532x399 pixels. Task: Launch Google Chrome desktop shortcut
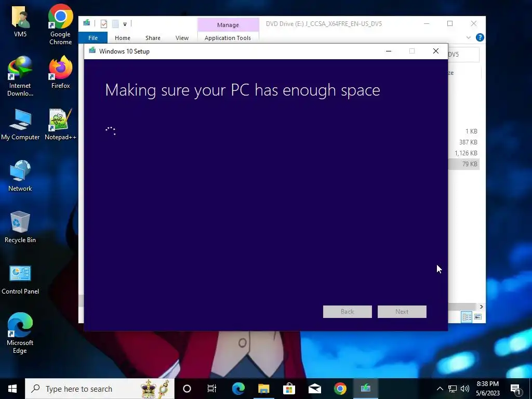[60, 24]
